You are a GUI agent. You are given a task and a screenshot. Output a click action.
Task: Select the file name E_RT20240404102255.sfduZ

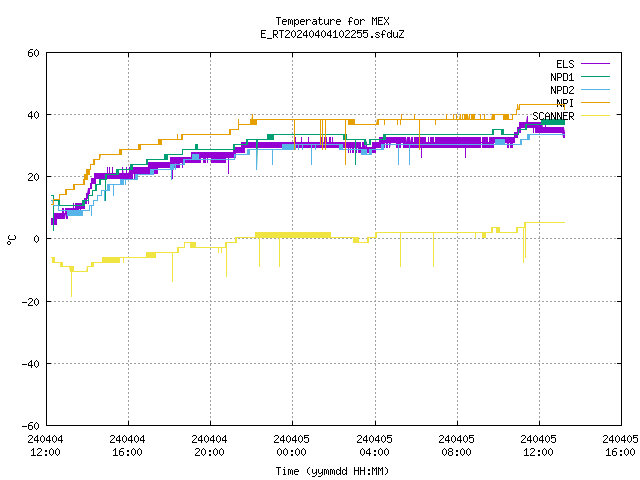[332, 34]
